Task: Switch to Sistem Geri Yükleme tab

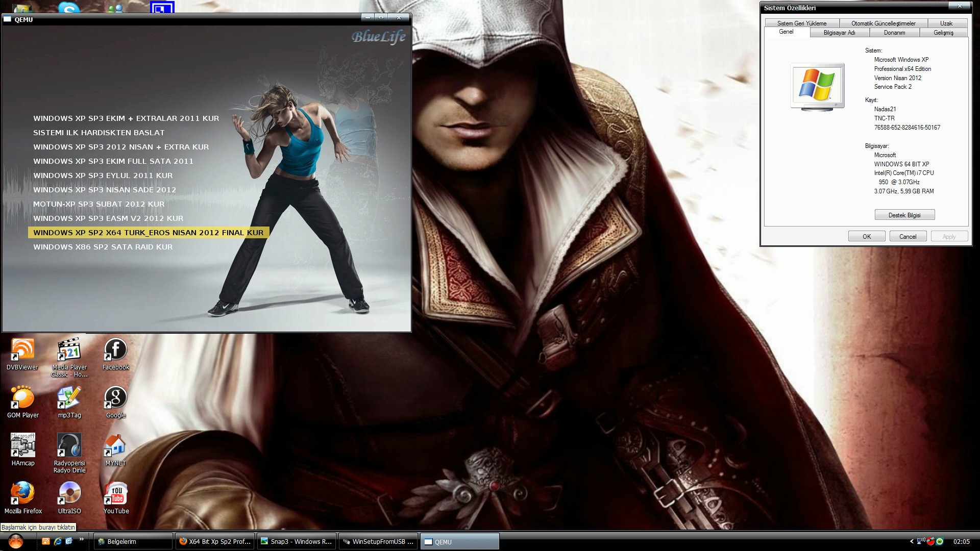Action: pos(802,23)
